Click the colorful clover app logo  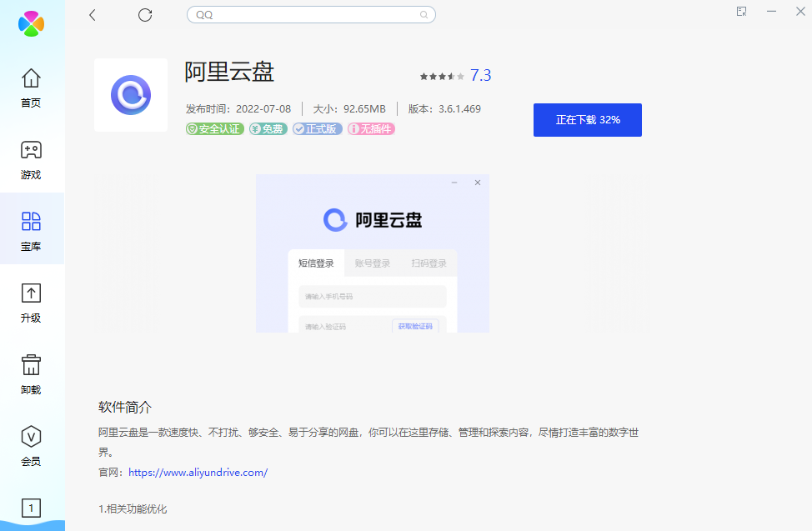coord(31,24)
